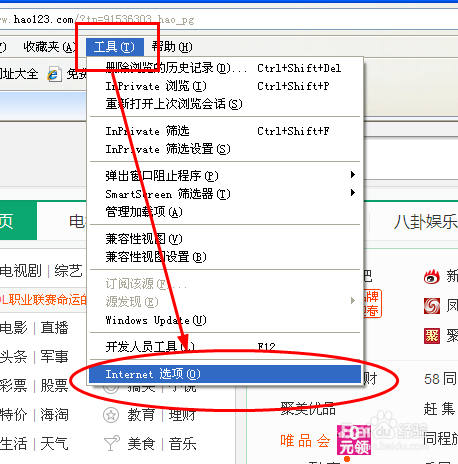
Task: Click the pink 元领 promo image
Action: 354,440
